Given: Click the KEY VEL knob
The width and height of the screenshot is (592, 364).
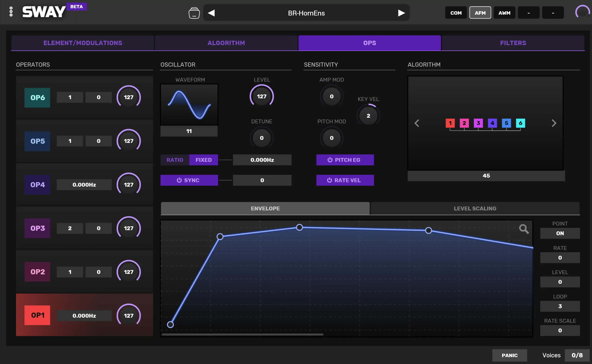Looking at the screenshot, I should (x=368, y=116).
